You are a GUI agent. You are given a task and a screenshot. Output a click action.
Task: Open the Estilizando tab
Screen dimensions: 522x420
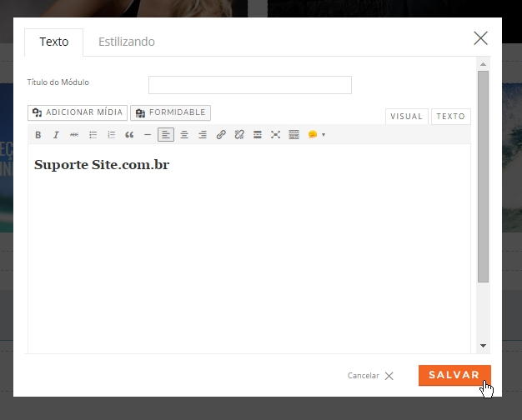point(127,42)
